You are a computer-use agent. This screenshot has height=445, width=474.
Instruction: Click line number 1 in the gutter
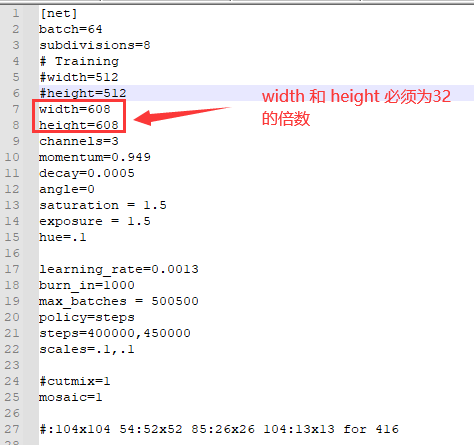[16, 14]
